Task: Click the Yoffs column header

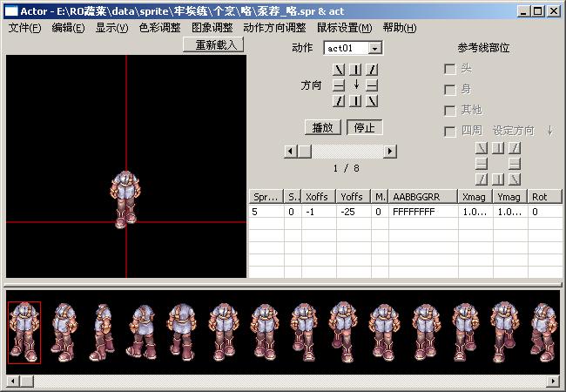Action: (x=354, y=197)
